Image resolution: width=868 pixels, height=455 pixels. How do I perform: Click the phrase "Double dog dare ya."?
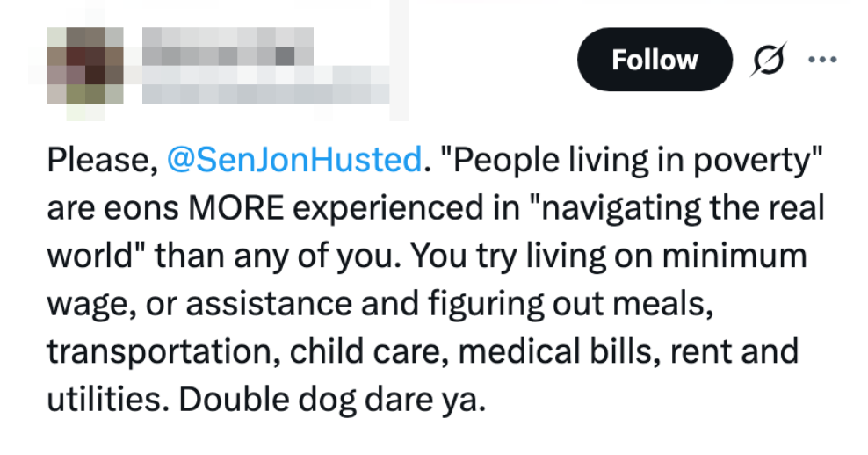(332, 399)
